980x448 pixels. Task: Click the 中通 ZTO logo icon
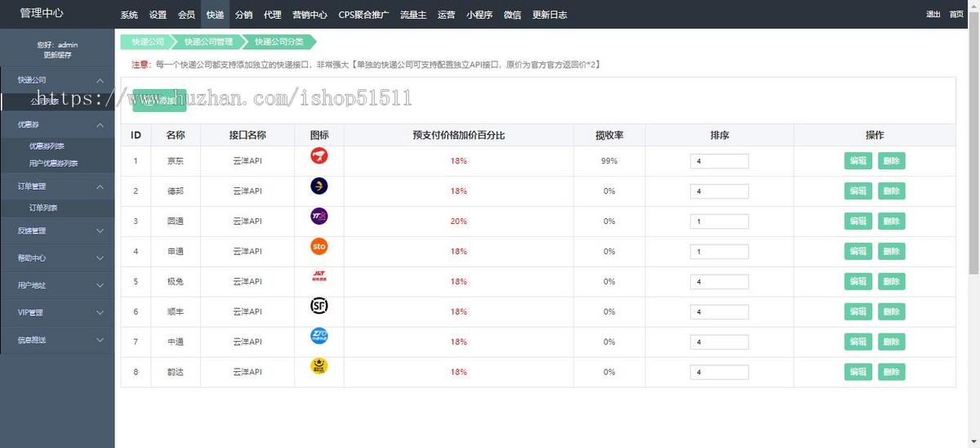tap(319, 337)
